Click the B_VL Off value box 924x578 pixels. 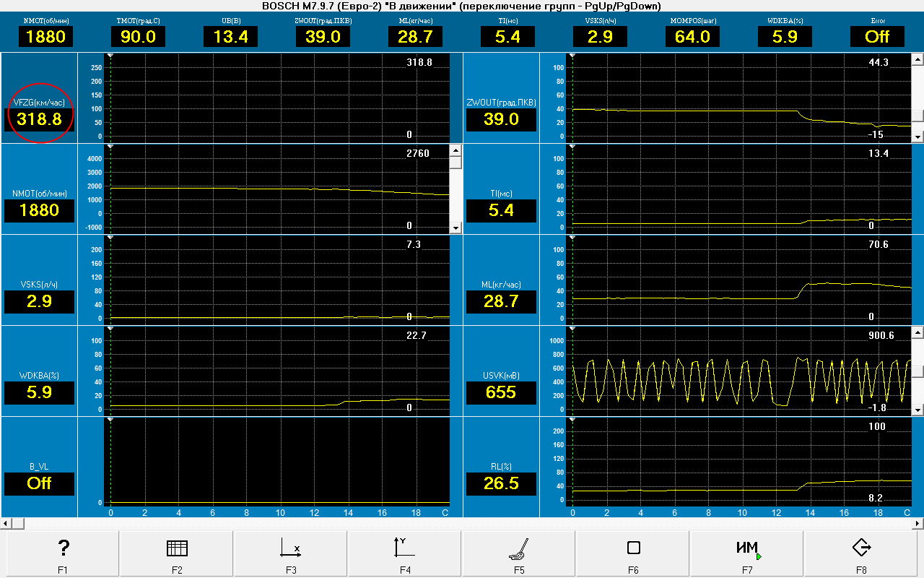(40, 484)
